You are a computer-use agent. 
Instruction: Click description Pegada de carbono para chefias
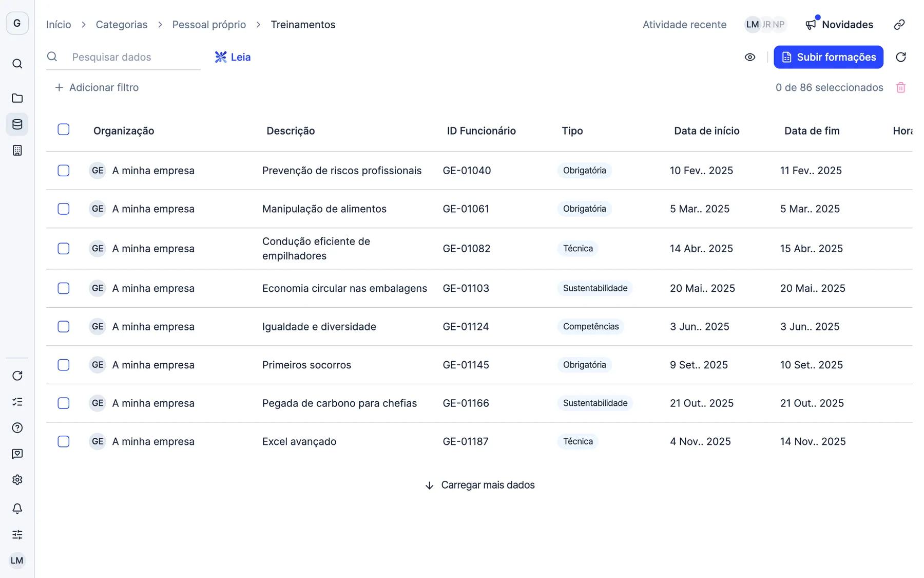[339, 403]
